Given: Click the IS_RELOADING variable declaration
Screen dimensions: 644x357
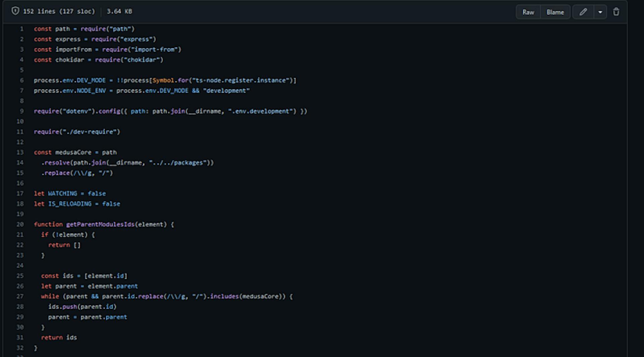Looking at the screenshot, I should [x=70, y=204].
